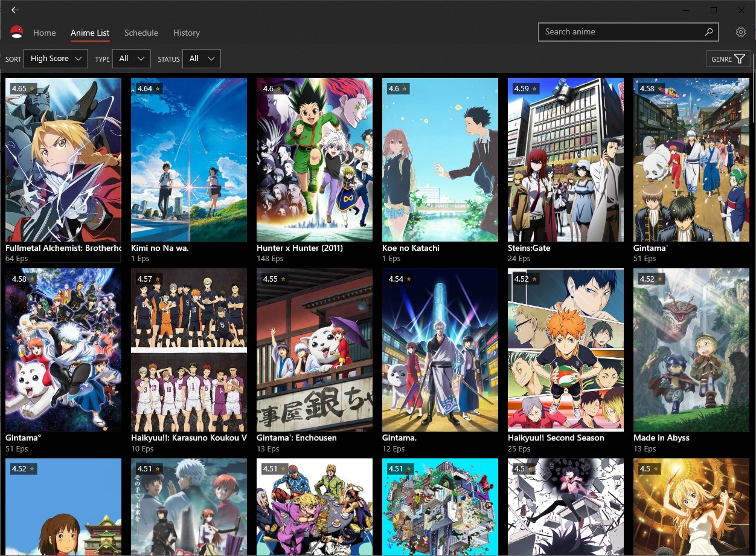The height and width of the screenshot is (556, 756).
Task: Open Haikyuu!! Second Season poster
Action: [566, 350]
